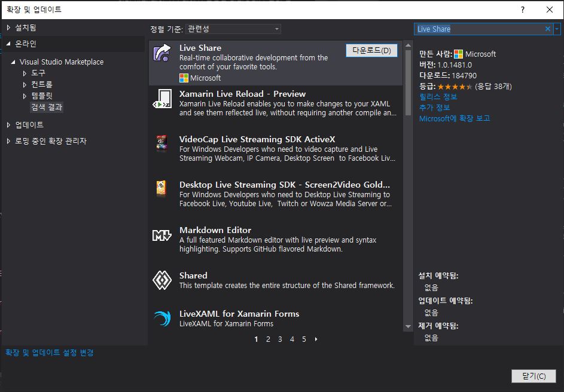Select the Visual Studio Marketplace label
Image resolution: width=564 pixels, height=392 pixels.
[62, 62]
